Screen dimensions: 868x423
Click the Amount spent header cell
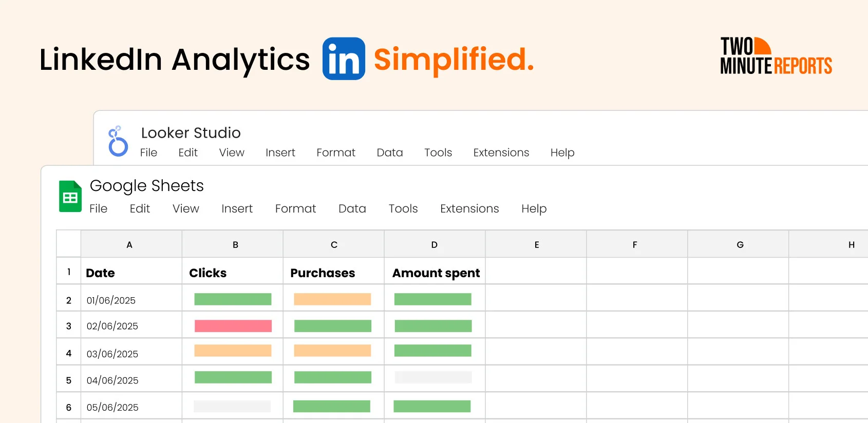coord(435,271)
